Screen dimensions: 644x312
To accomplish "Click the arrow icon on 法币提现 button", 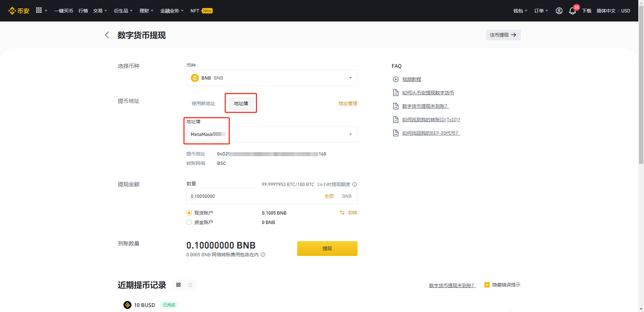I will (x=514, y=35).
